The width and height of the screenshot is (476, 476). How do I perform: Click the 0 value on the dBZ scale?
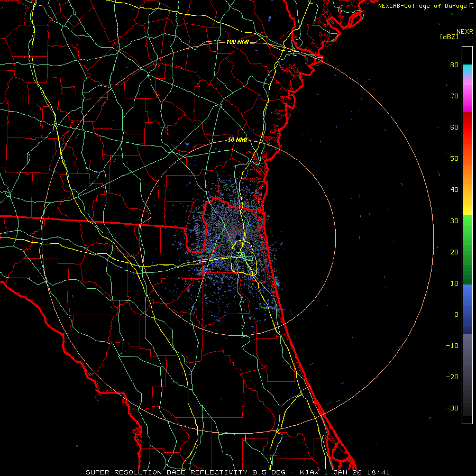(456, 315)
